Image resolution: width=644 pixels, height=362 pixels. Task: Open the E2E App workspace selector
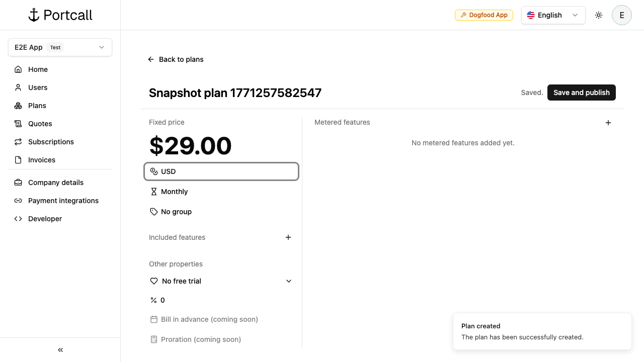60,47
